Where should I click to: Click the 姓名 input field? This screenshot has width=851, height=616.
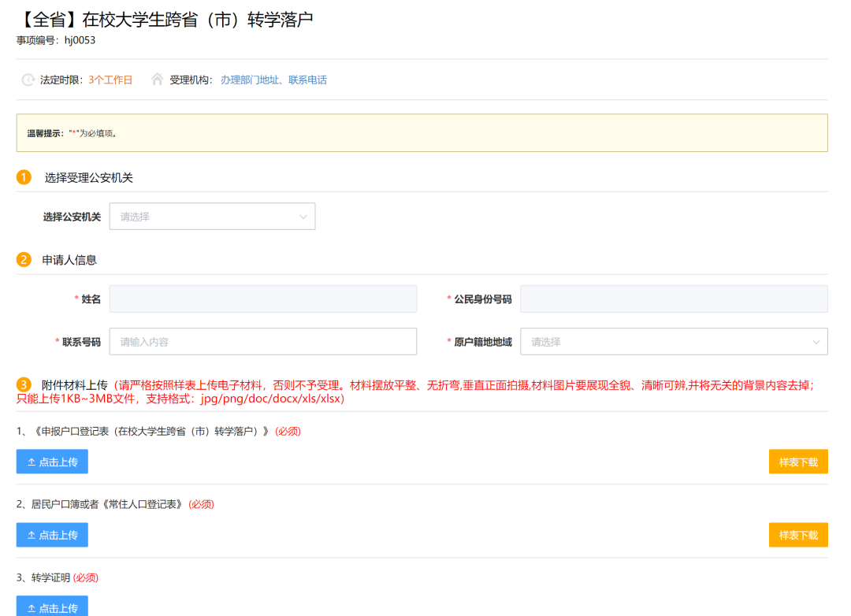coord(263,299)
